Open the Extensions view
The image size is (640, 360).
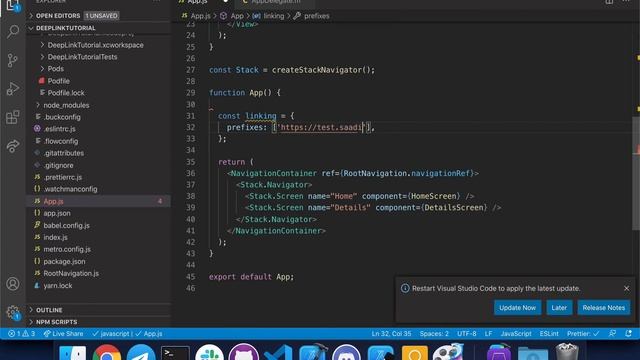(13, 117)
